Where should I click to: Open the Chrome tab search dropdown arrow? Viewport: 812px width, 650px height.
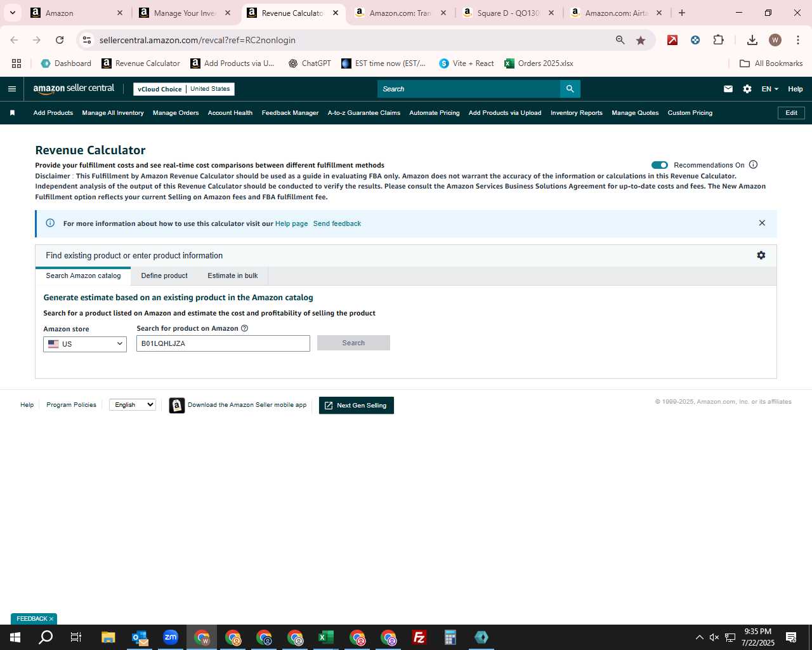coord(12,13)
